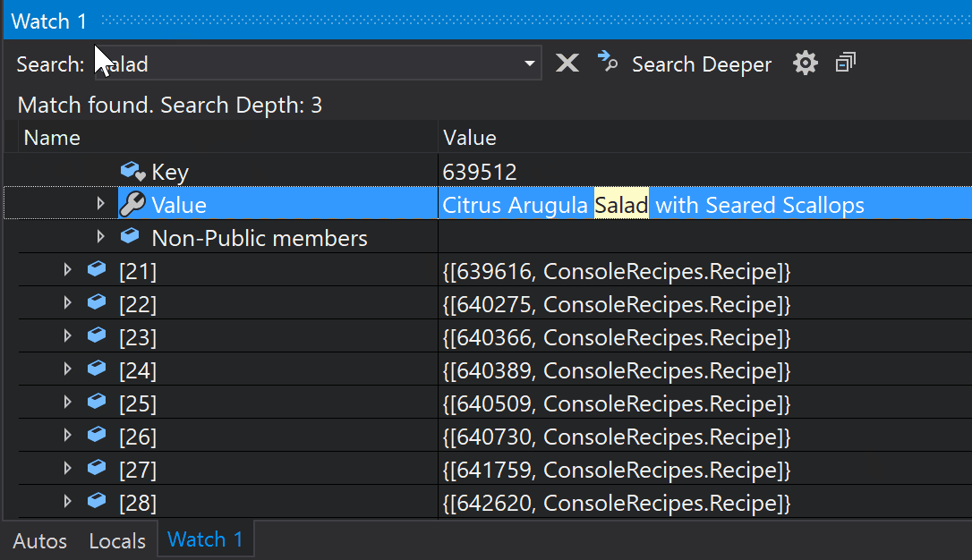The image size is (972, 560).
Task: Select the Watch 1 tab
Action: [x=205, y=540]
